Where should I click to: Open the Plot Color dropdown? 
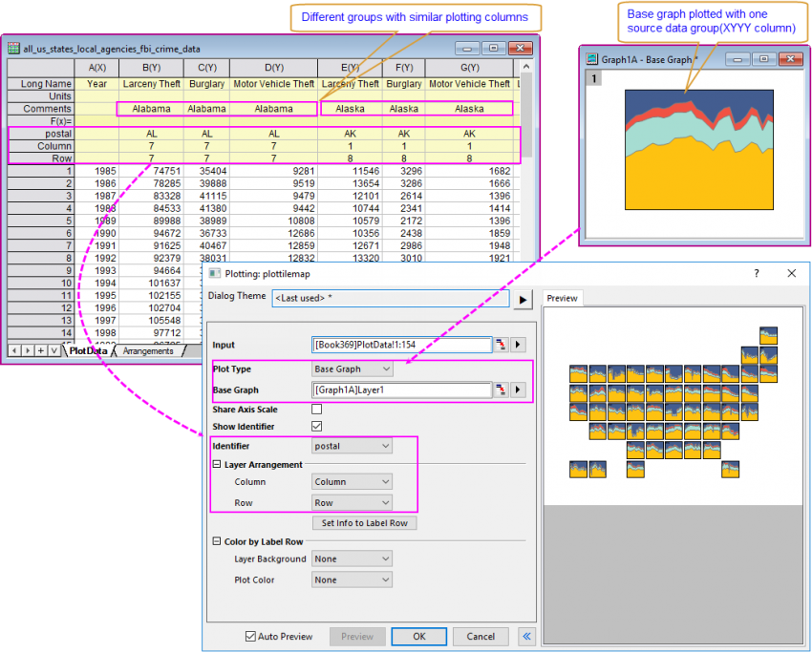tap(352, 579)
